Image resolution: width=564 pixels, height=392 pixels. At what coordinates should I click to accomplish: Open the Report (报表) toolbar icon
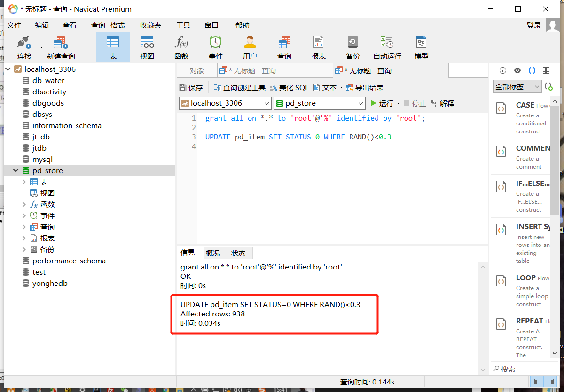point(319,47)
